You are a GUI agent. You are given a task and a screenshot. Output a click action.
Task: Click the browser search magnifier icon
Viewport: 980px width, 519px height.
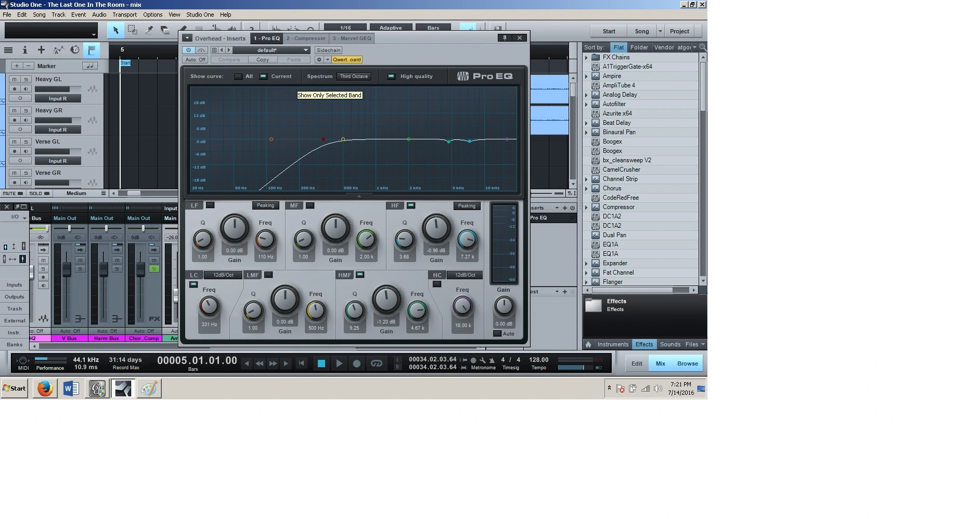[703, 47]
